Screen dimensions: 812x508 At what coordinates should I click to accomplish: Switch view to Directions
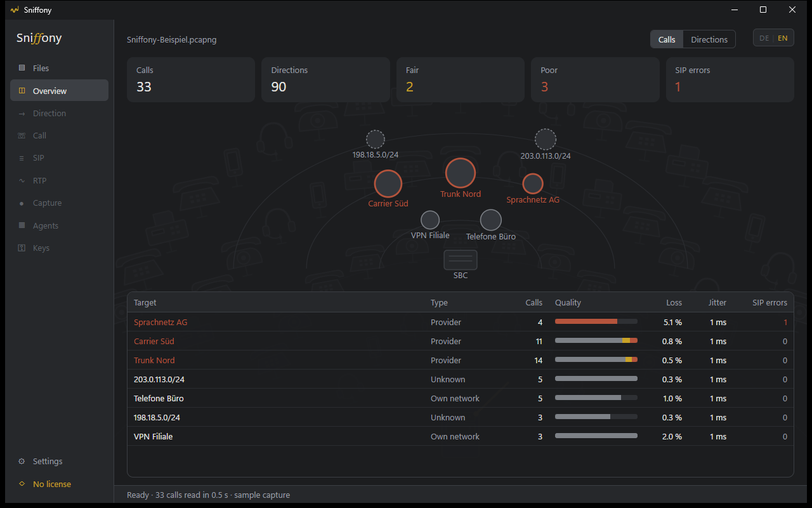point(709,39)
